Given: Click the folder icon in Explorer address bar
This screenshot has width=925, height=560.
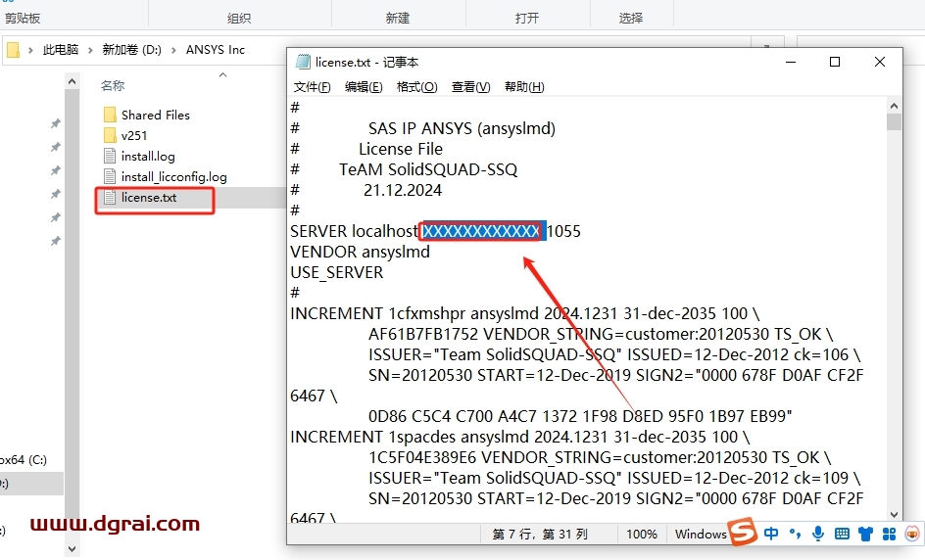Looking at the screenshot, I should [x=13, y=50].
